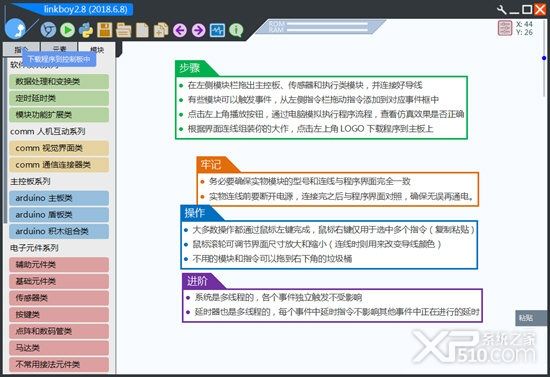Viewport: 550px width, 377px height.
Task: Redo with purple right arrow
Action: (199, 31)
